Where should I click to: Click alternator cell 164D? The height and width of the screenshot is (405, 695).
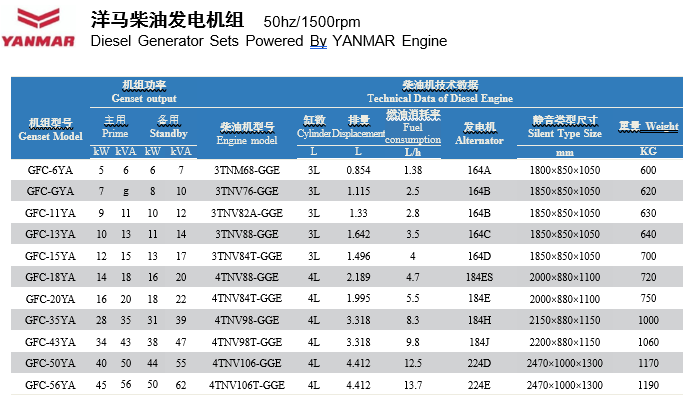pyautogui.click(x=479, y=256)
